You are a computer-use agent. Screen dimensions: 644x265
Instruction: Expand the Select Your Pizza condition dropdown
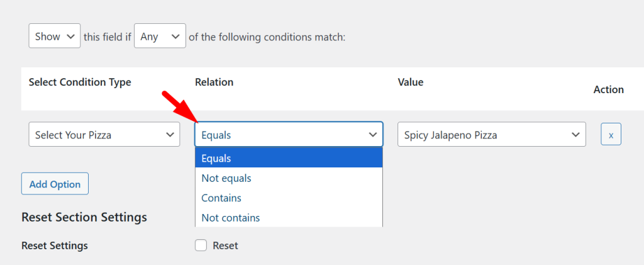[104, 135]
